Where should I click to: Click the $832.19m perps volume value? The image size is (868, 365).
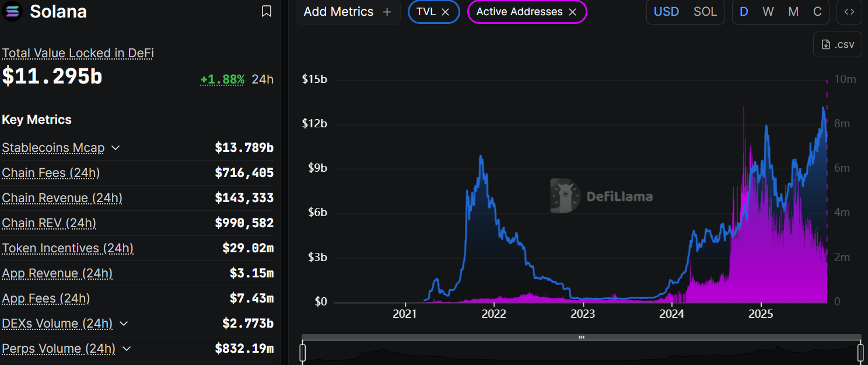click(244, 349)
